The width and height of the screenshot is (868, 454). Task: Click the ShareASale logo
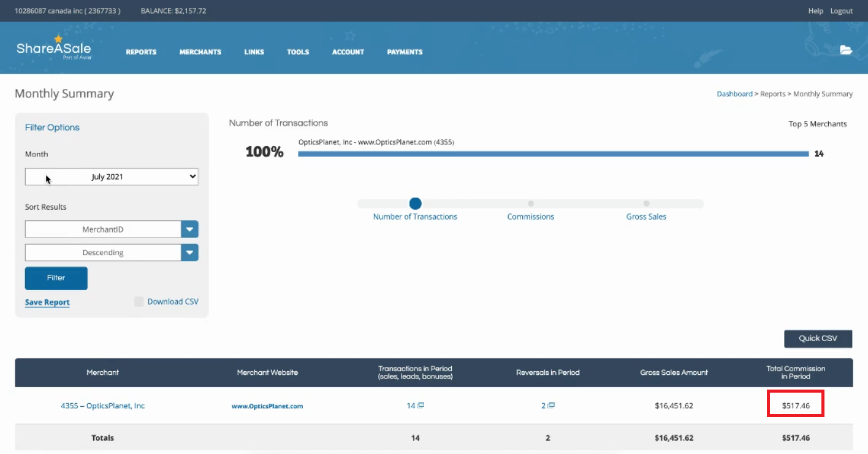tap(53, 47)
